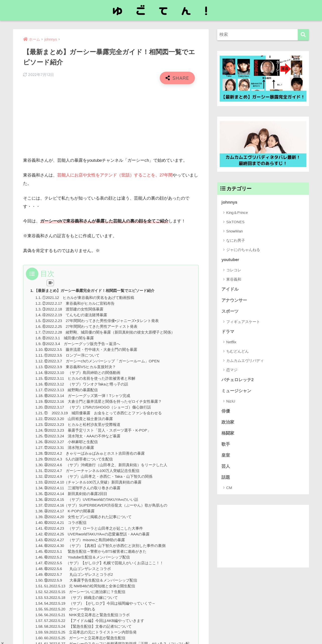
Task: Jump to 55.2022.5.20 ガーシー倒れる entry
Action: point(65,609)
